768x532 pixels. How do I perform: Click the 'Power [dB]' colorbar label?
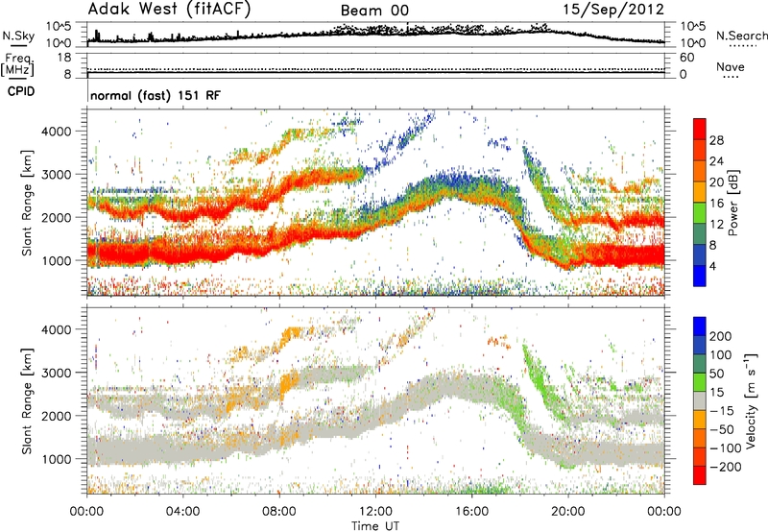(x=733, y=203)
